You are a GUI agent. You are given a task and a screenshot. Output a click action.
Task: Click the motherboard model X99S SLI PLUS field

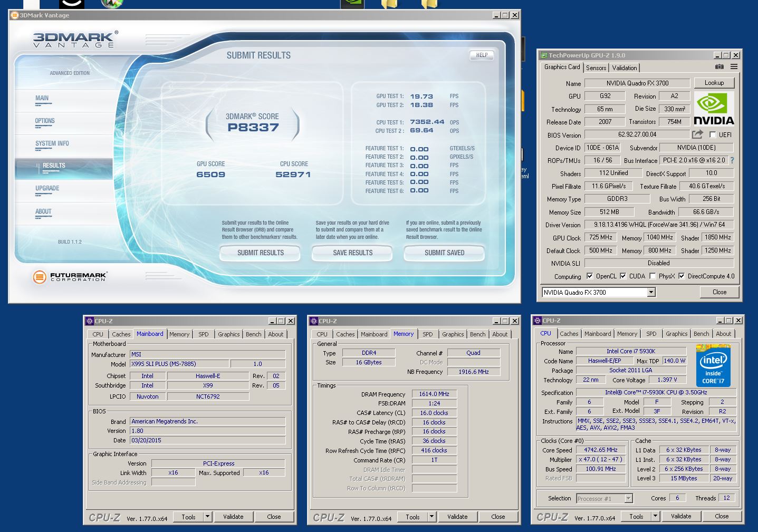(179, 364)
